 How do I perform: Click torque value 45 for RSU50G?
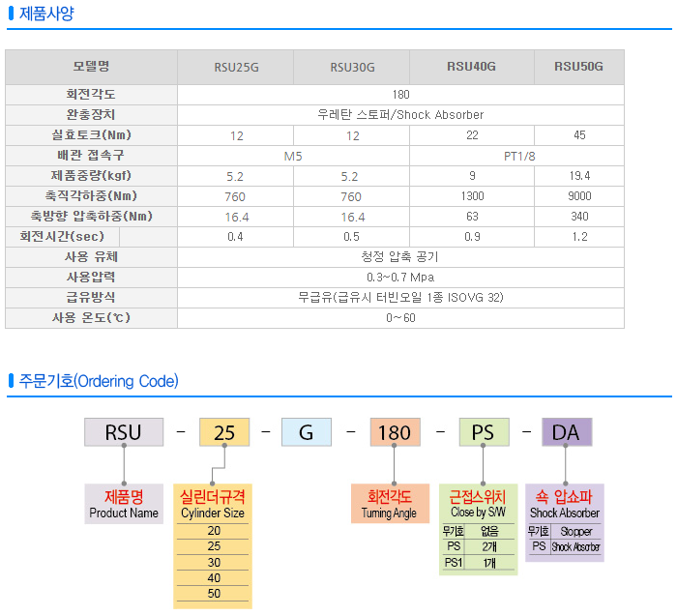(579, 135)
